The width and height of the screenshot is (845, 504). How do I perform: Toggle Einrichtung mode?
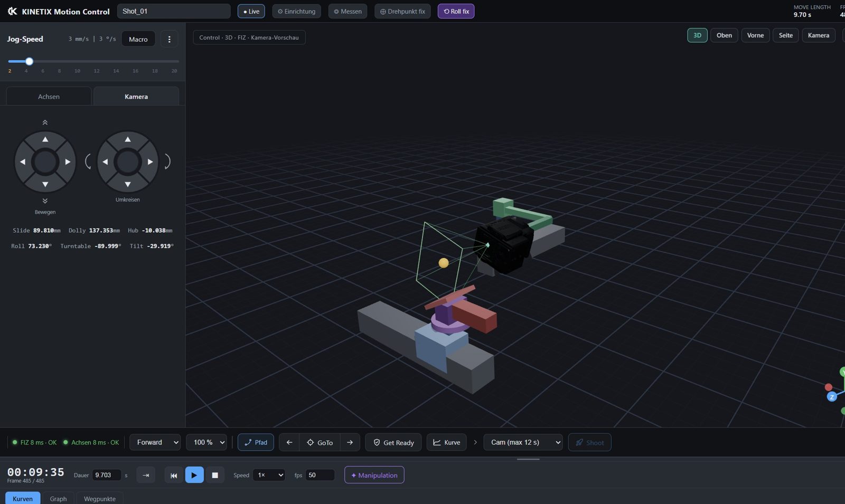(x=297, y=11)
